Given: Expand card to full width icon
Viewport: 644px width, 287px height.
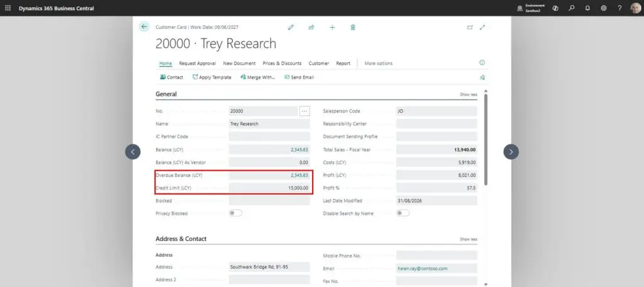Looking at the screenshot, I should [482, 27].
